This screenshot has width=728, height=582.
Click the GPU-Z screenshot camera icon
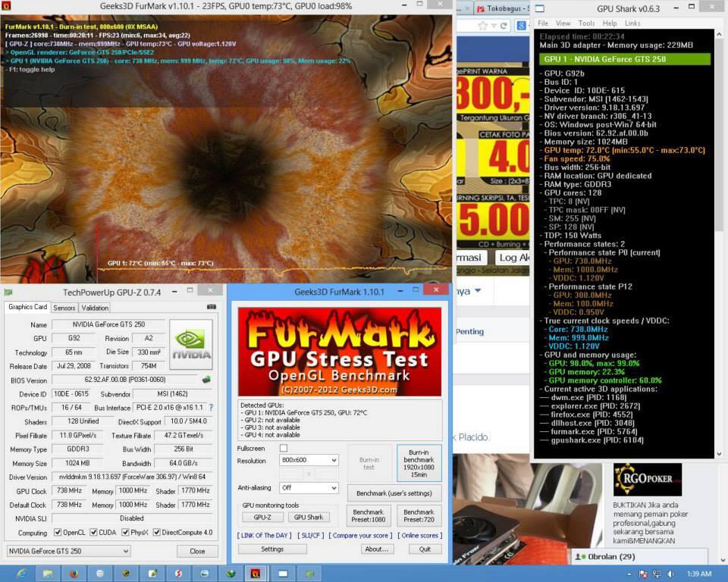click(x=212, y=307)
